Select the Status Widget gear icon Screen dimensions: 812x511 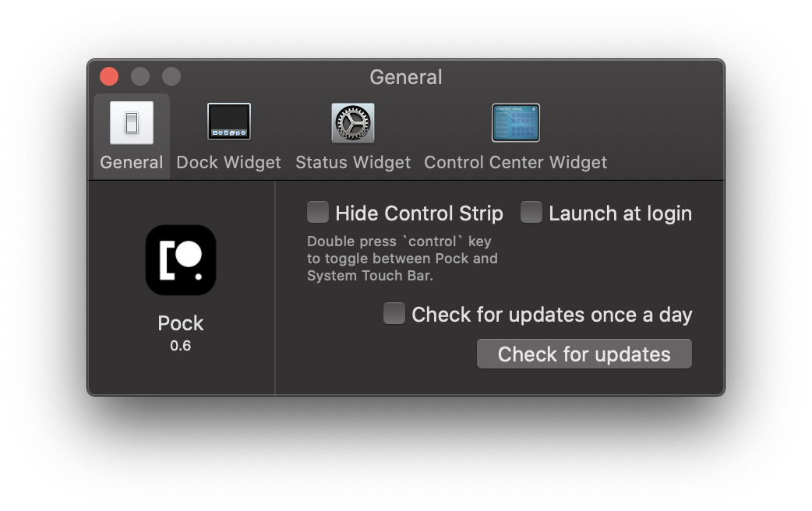pos(353,123)
